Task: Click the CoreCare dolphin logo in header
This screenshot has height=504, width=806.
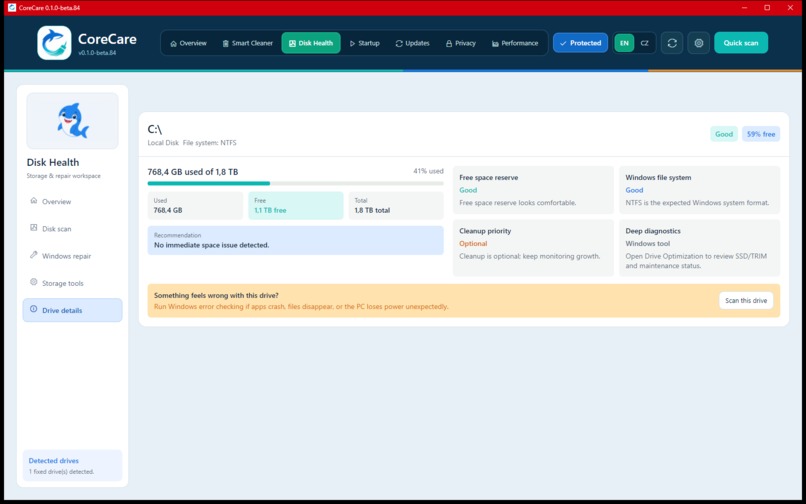Action: pos(54,43)
